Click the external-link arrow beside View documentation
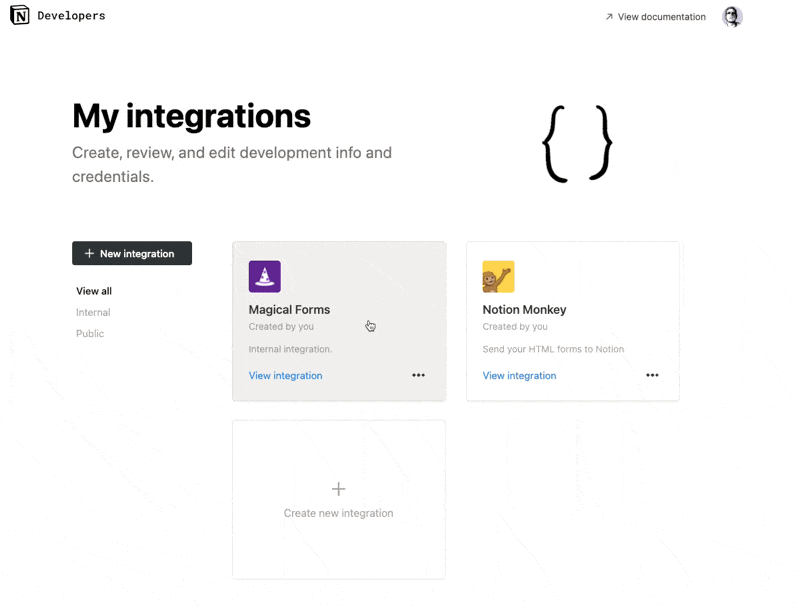800x609 pixels. click(608, 17)
